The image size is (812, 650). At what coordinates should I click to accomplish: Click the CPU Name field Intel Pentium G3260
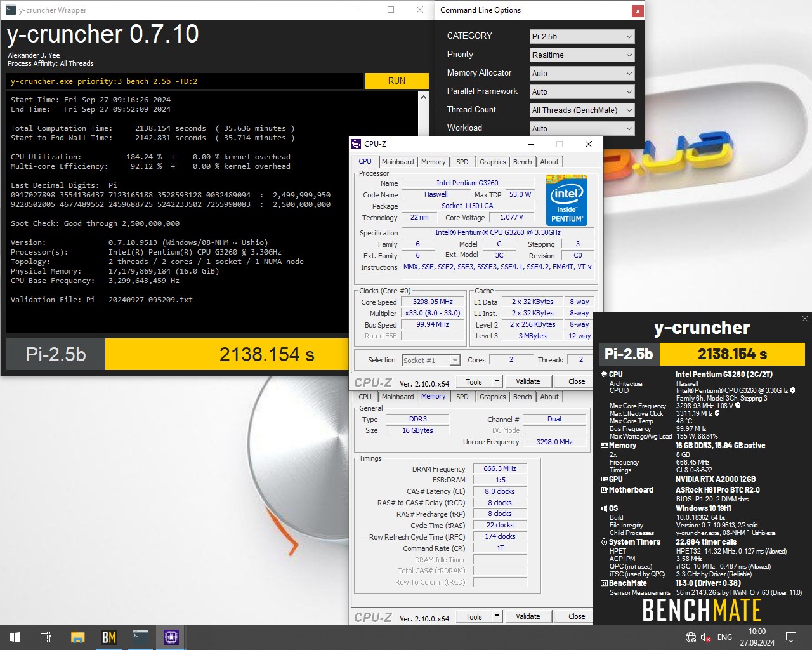click(x=468, y=183)
